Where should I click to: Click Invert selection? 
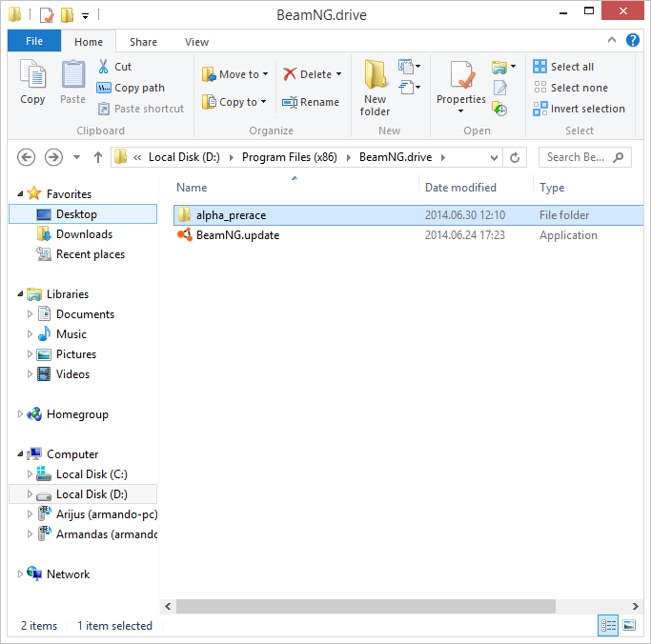point(580,109)
